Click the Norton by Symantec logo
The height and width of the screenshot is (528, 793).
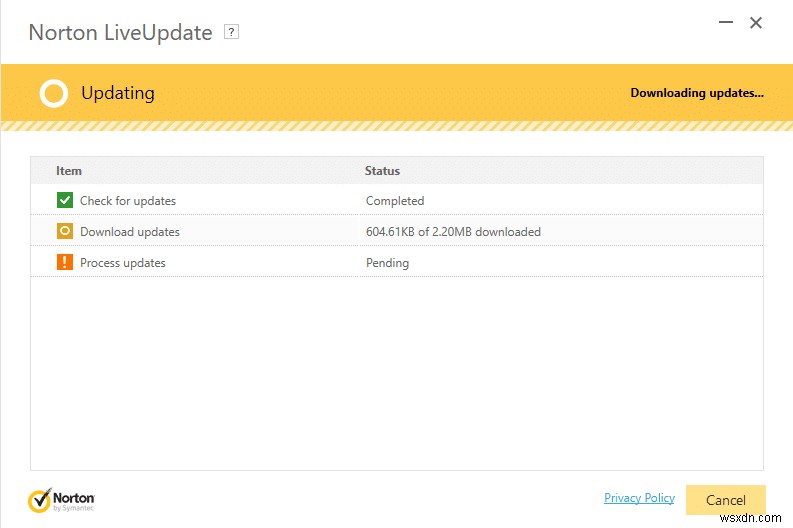coord(61,500)
